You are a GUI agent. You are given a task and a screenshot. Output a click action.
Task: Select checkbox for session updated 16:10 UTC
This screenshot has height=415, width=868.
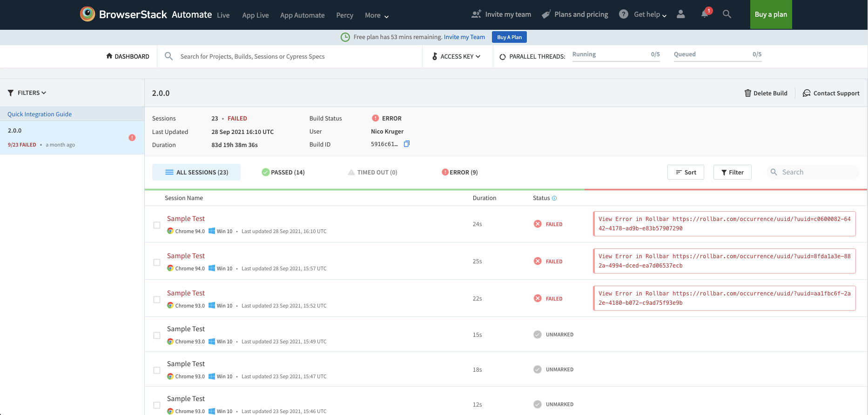point(157,225)
